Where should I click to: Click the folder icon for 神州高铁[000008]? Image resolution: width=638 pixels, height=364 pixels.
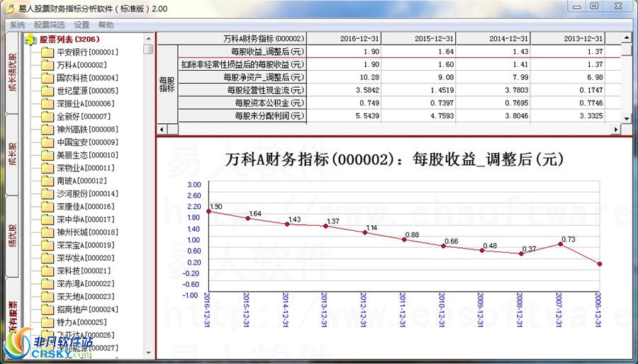[x=47, y=130]
